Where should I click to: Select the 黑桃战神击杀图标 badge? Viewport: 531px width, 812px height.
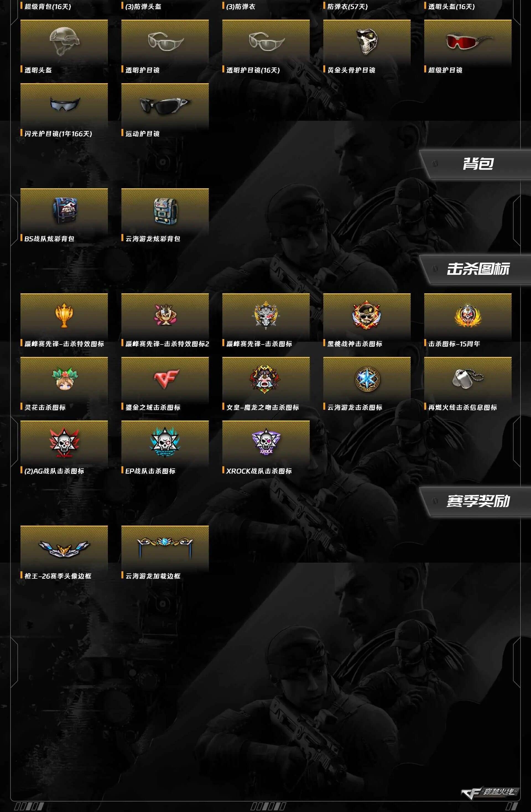tap(367, 315)
